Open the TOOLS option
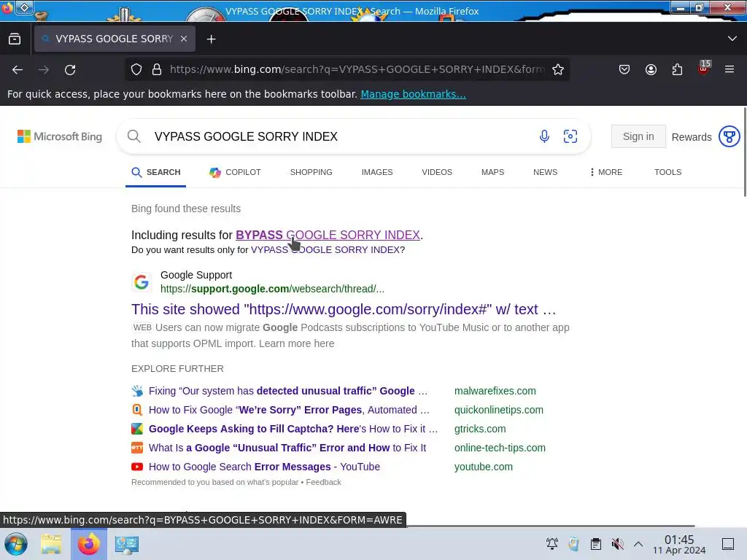Viewport: 747px width, 560px height. coord(667,172)
